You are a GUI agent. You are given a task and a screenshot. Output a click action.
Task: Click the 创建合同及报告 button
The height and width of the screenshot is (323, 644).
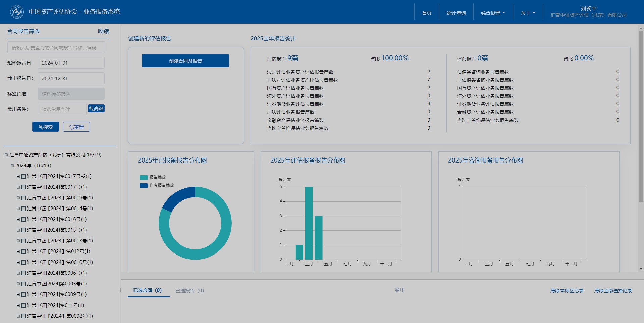185,61
